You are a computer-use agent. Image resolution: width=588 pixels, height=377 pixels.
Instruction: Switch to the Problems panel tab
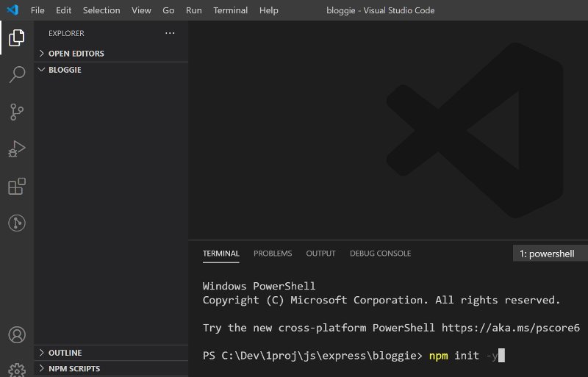point(273,254)
